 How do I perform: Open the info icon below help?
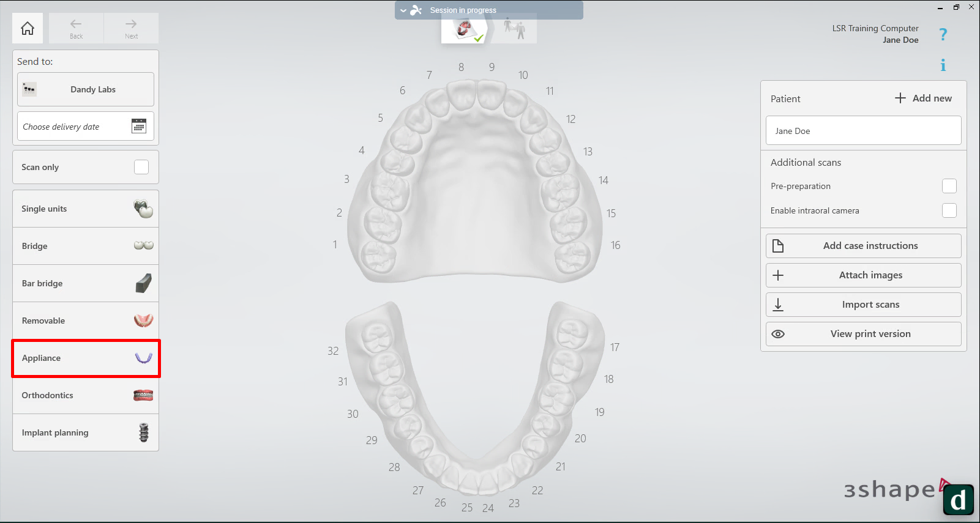click(943, 65)
